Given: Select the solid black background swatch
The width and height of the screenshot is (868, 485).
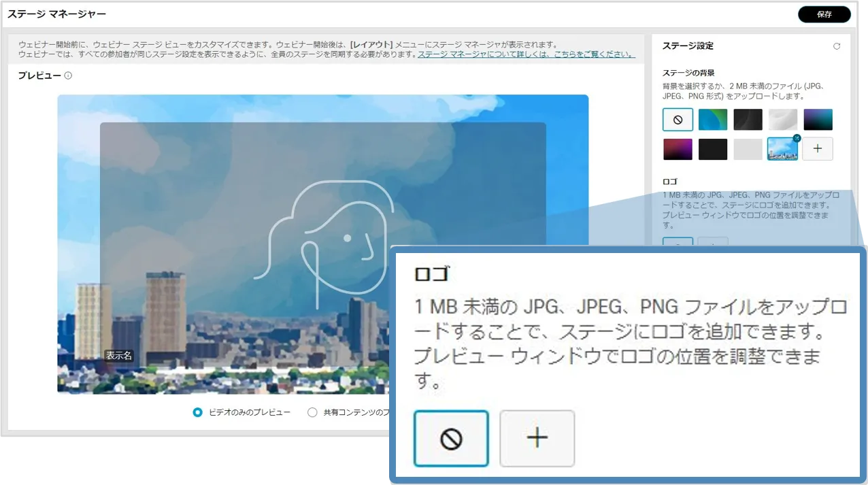Looking at the screenshot, I should [712, 149].
